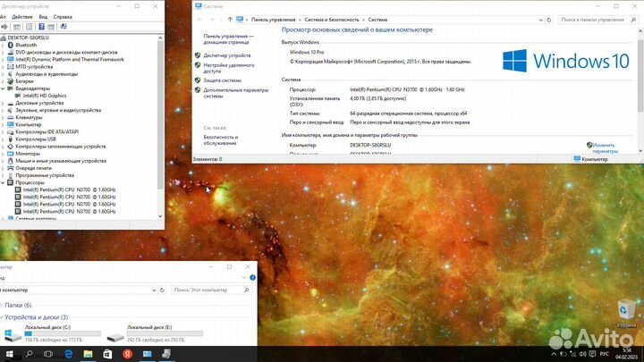Open Дополнительные параметры системы link

point(236,93)
